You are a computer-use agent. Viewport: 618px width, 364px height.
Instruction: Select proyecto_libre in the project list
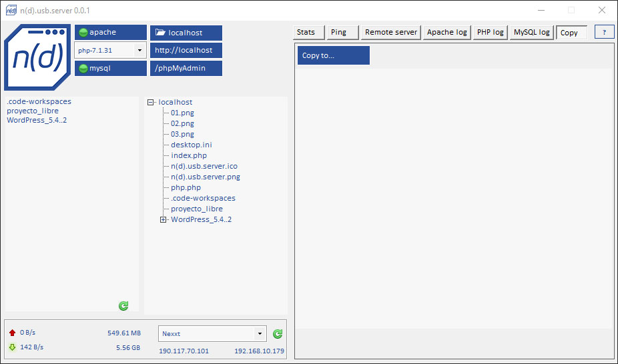[x=33, y=111]
